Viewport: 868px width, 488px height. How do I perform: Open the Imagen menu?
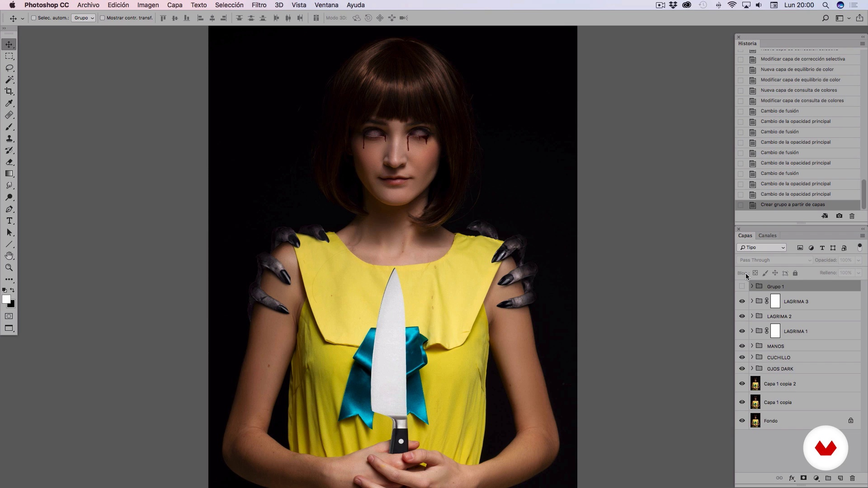click(148, 5)
